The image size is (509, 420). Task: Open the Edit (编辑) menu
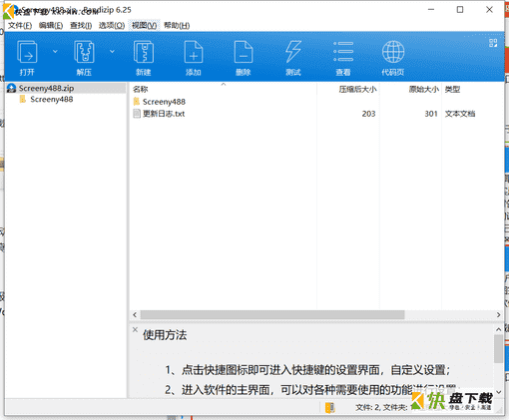[51, 26]
